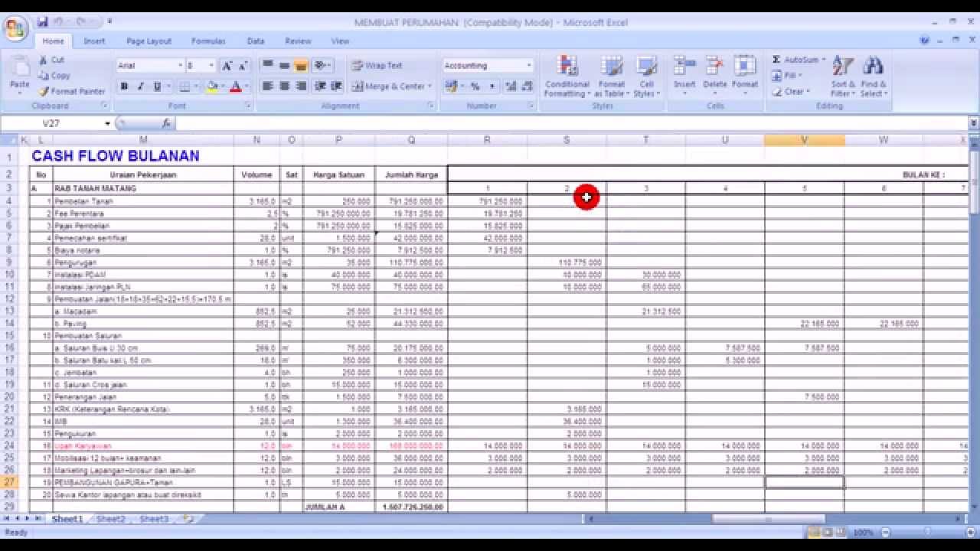Click Delete cells button
This screenshot has height=551, width=980.
coord(714,77)
